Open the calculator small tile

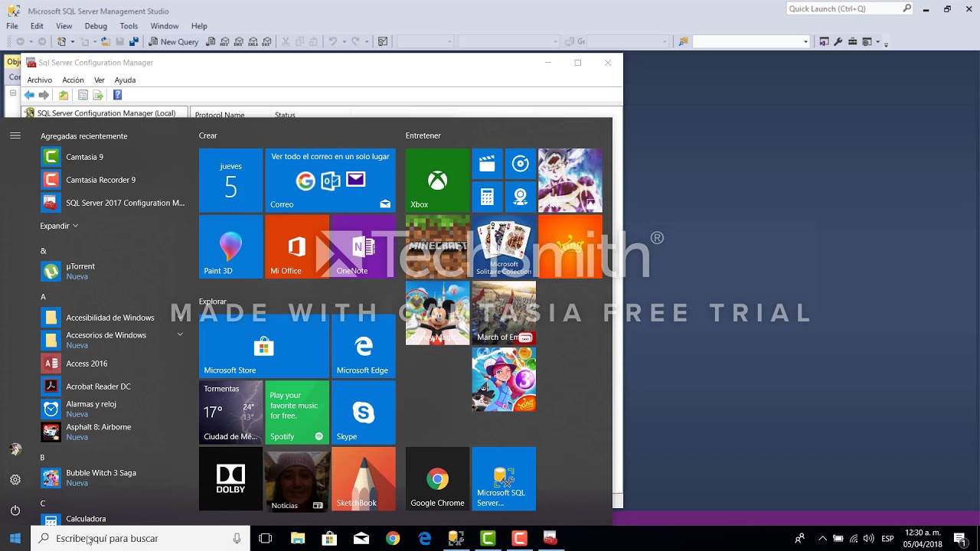coord(487,197)
